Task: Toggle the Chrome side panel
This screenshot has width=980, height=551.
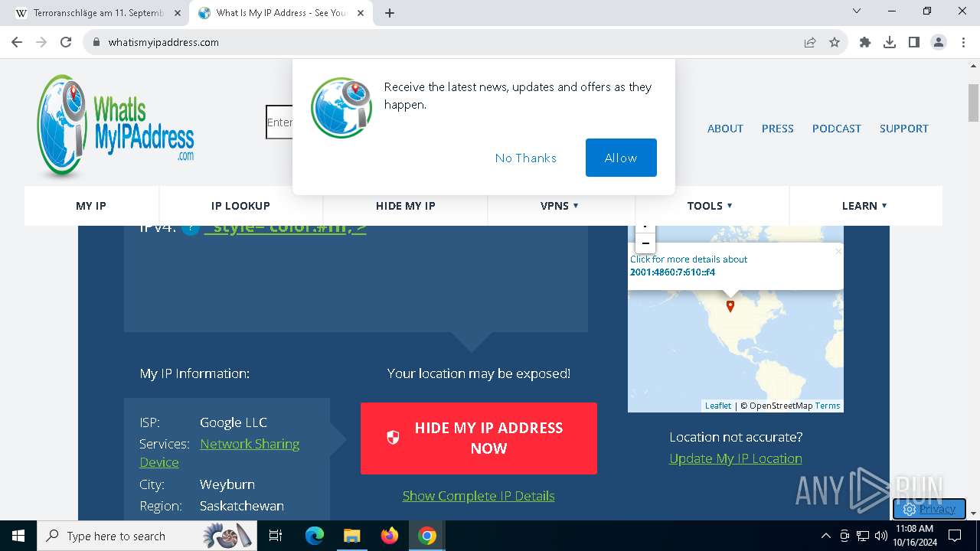Action: click(914, 42)
